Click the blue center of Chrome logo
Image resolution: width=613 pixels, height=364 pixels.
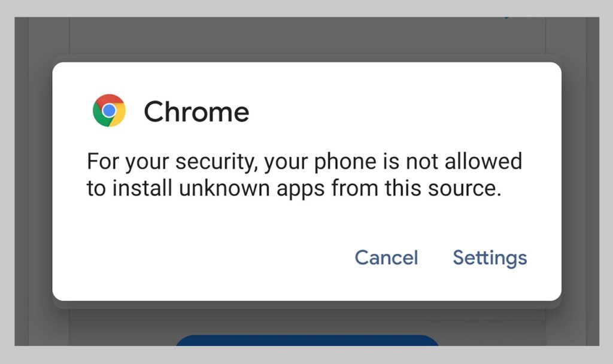pyautogui.click(x=109, y=111)
